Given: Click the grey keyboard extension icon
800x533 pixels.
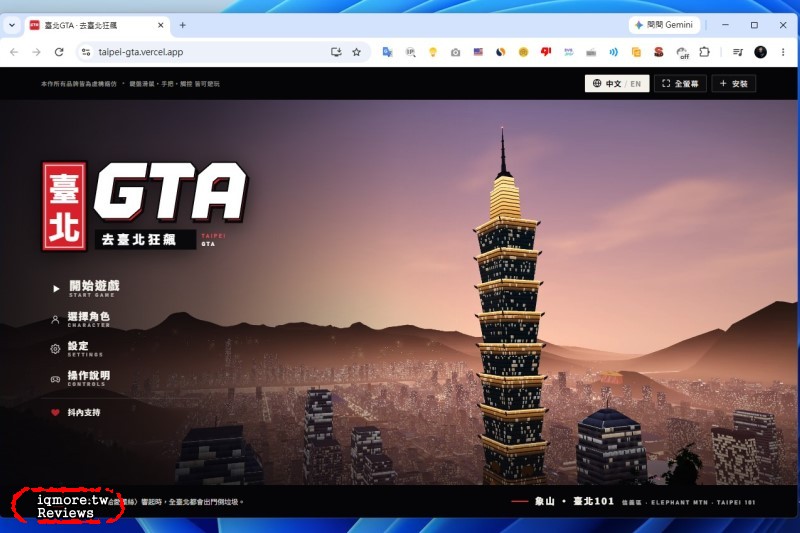Looking at the screenshot, I should (x=591, y=52).
